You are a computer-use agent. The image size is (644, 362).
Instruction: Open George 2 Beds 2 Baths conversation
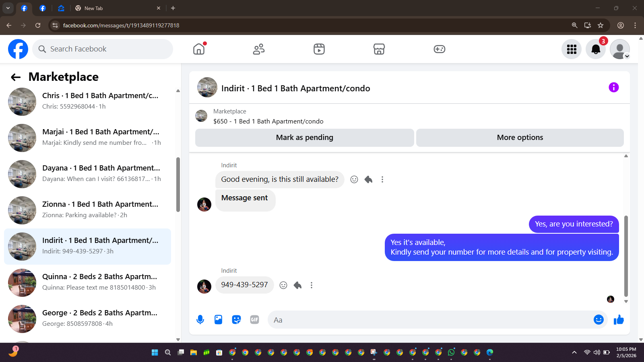coord(88,319)
